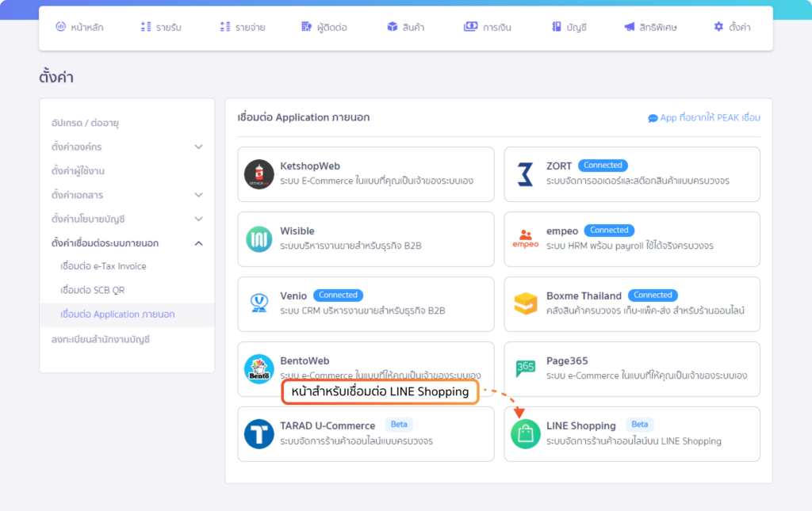The height and width of the screenshot is (511, 812).
Task: Open the หน้าหลัก menu tab
Action: [x=79, y=27]
